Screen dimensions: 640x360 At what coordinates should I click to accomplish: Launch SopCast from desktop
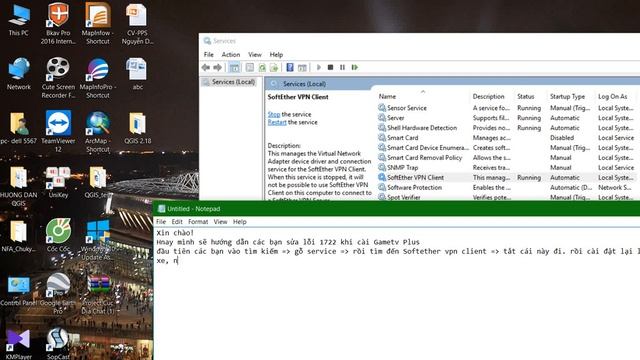click(x=58, y=344)
